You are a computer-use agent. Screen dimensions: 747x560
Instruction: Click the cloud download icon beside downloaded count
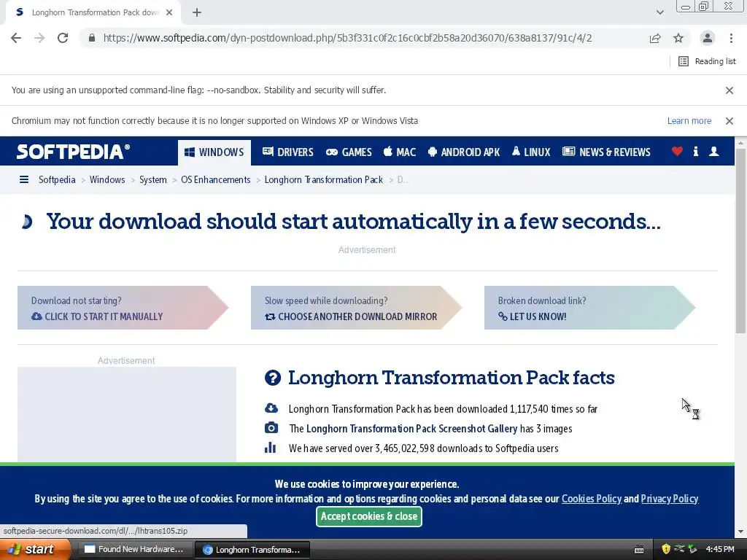tap(271, 408)
